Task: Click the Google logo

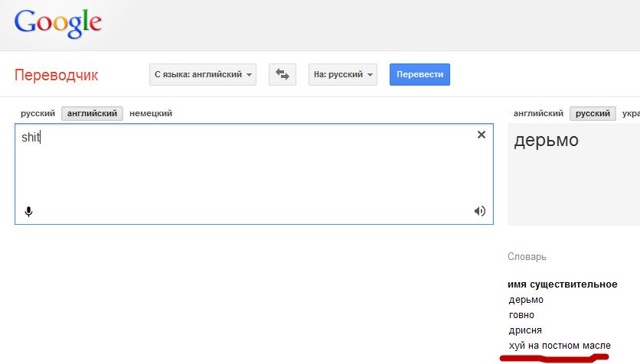Action: click(58, 24)
